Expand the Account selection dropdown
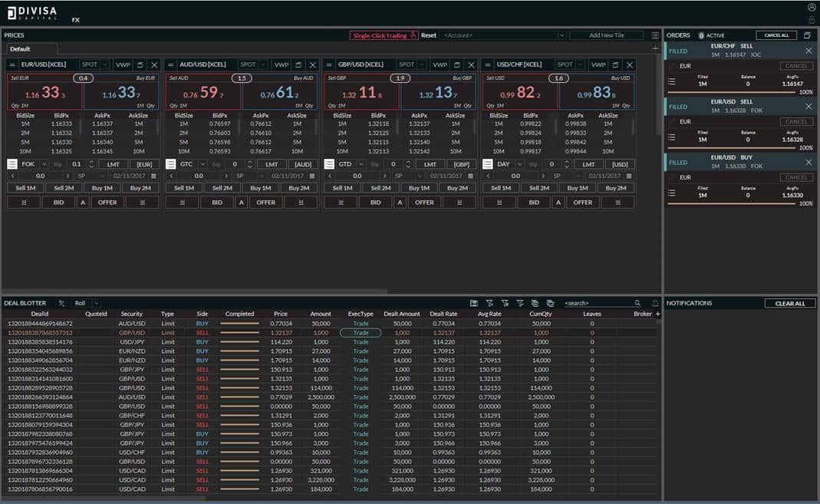The width and height of the screenshot is (820, 504). click(x=561, y=35)
